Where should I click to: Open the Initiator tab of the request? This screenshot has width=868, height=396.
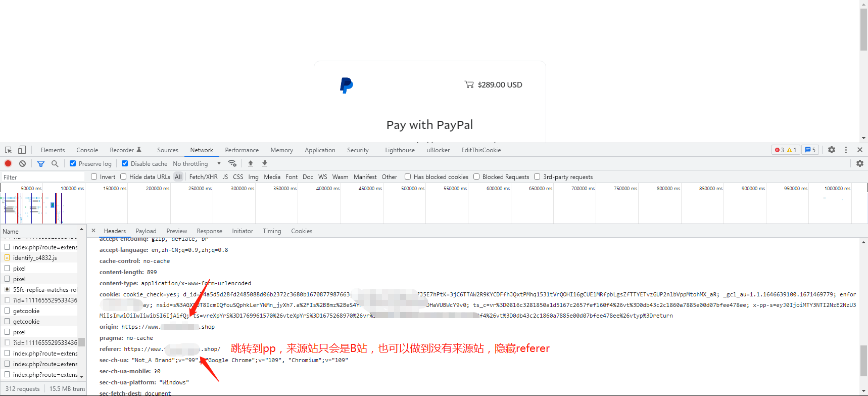click(x=243, y=231)
